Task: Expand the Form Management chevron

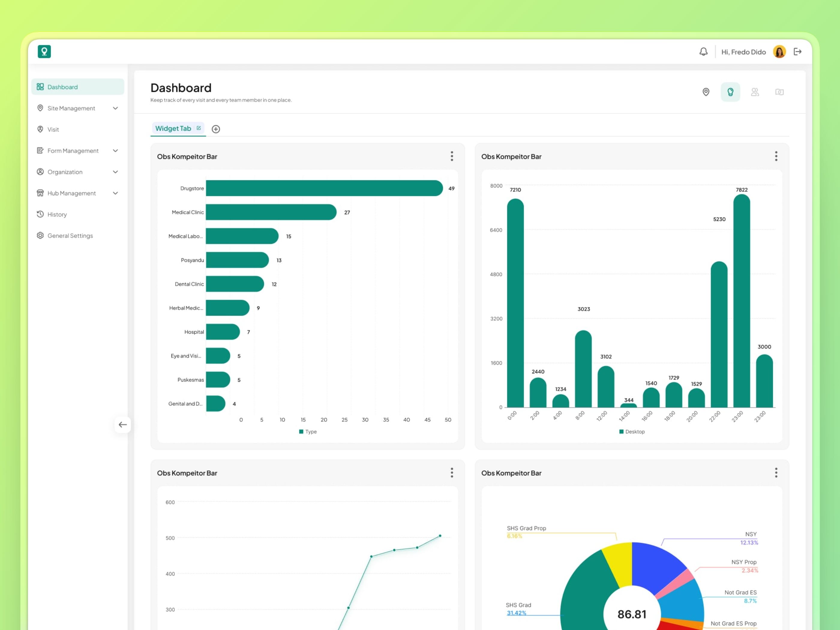Action: tap(115, 151)
